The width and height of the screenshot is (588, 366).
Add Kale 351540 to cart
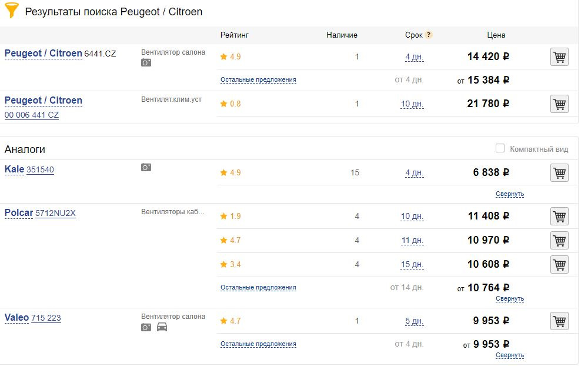559,173
